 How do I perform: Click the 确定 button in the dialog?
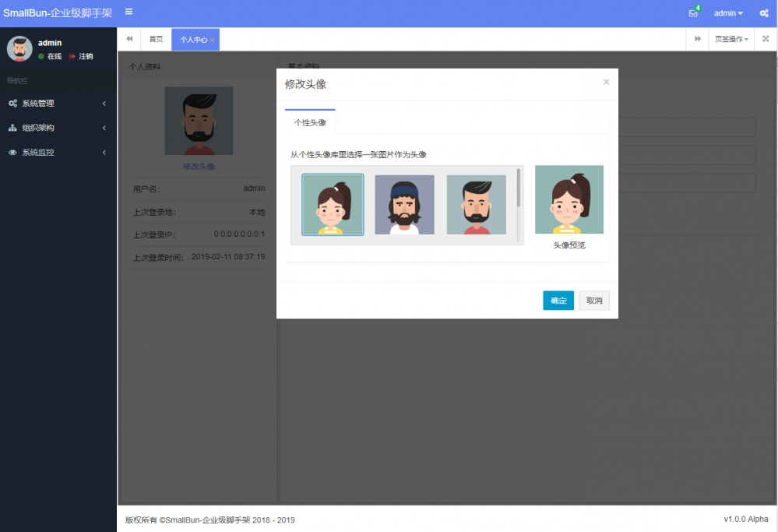pyautogui.click(x=558, y=300)
